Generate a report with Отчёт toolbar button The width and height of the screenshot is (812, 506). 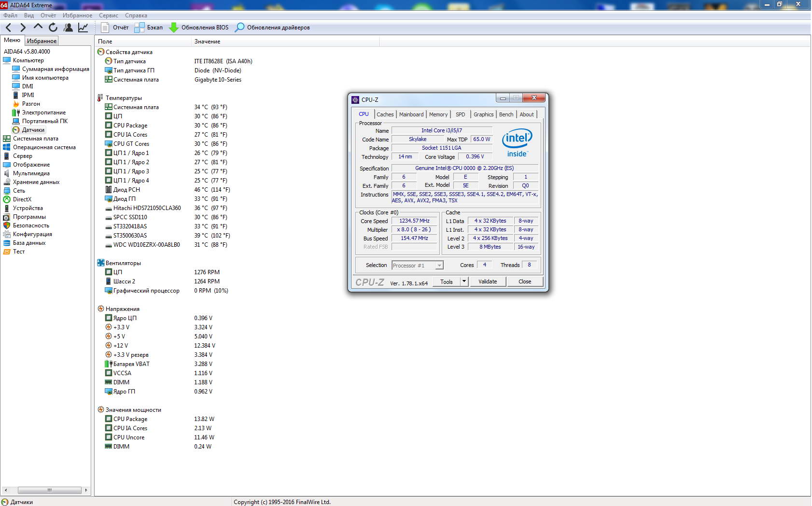tap(115, 28)
